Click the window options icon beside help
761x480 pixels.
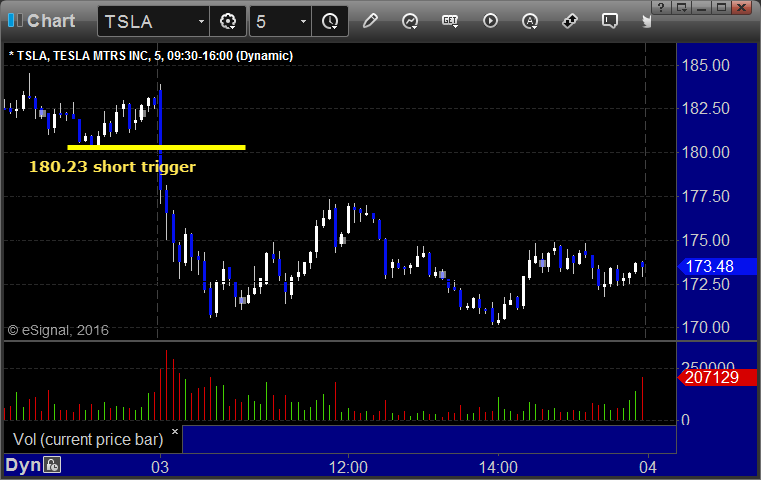[681, 7]
